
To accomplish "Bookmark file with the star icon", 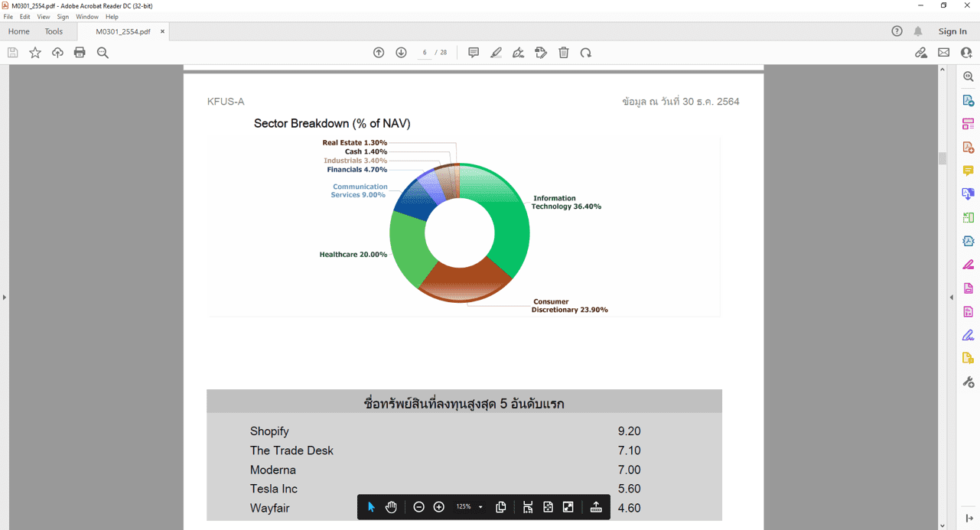I will tap(35, 53).
